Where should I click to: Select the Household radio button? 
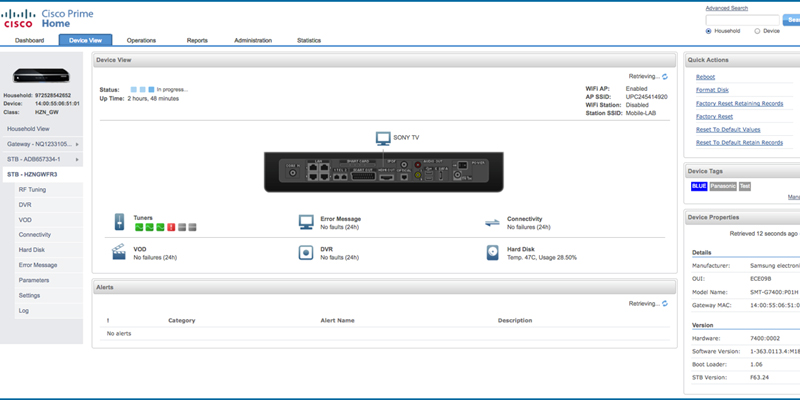point(709,31)
